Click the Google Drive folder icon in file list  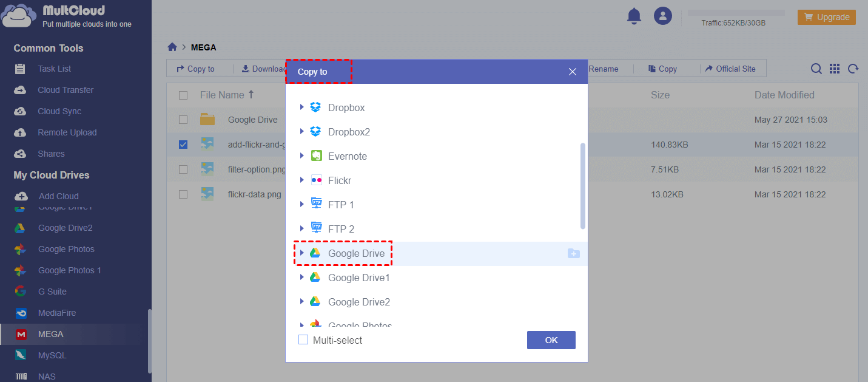[x=207, y=119]
